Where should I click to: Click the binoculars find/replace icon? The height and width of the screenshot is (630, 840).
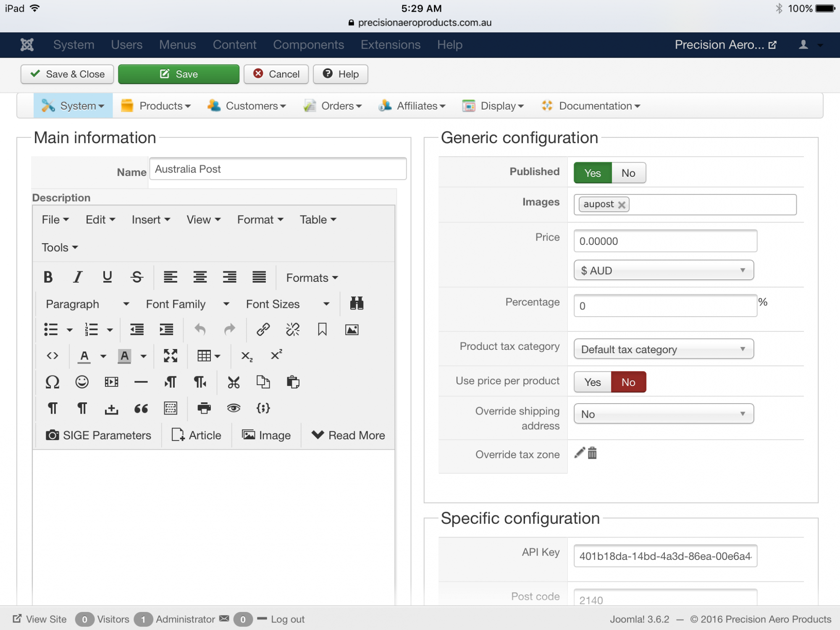357,303
